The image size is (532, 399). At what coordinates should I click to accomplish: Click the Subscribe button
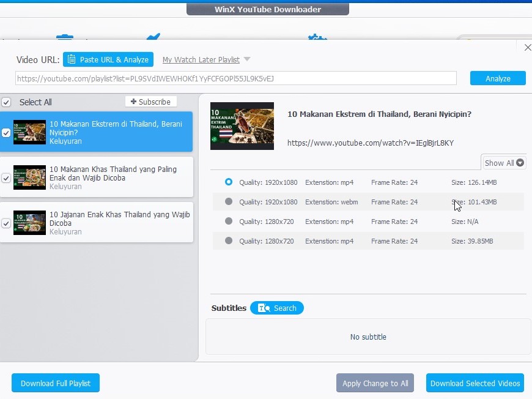tap(150, 102)
